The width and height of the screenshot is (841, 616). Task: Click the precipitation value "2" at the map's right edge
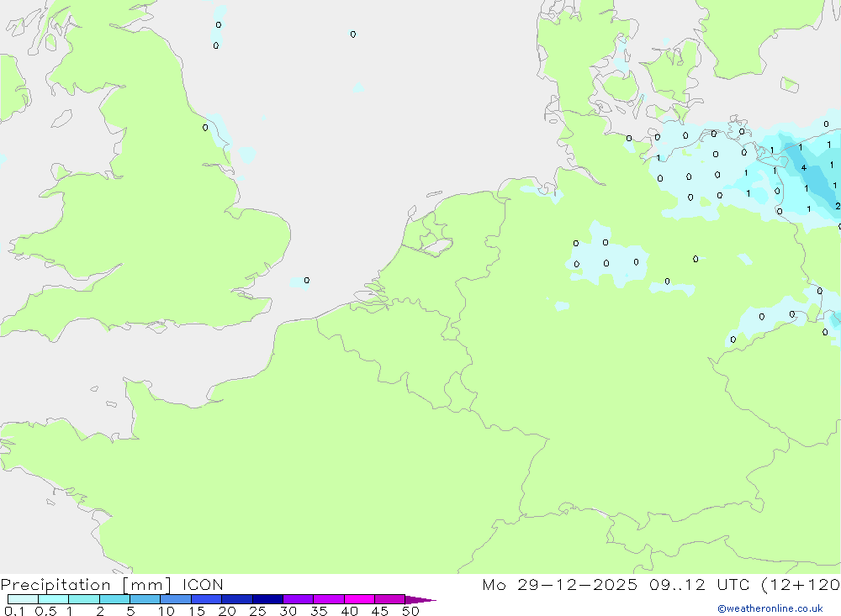pyautogui.click(x=838, y=206)
